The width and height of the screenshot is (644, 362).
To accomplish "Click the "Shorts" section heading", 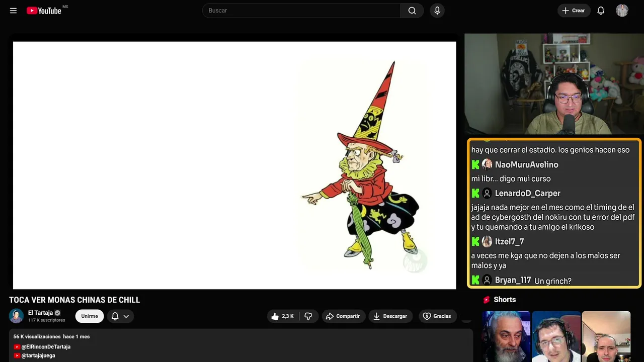I will 505,300.
